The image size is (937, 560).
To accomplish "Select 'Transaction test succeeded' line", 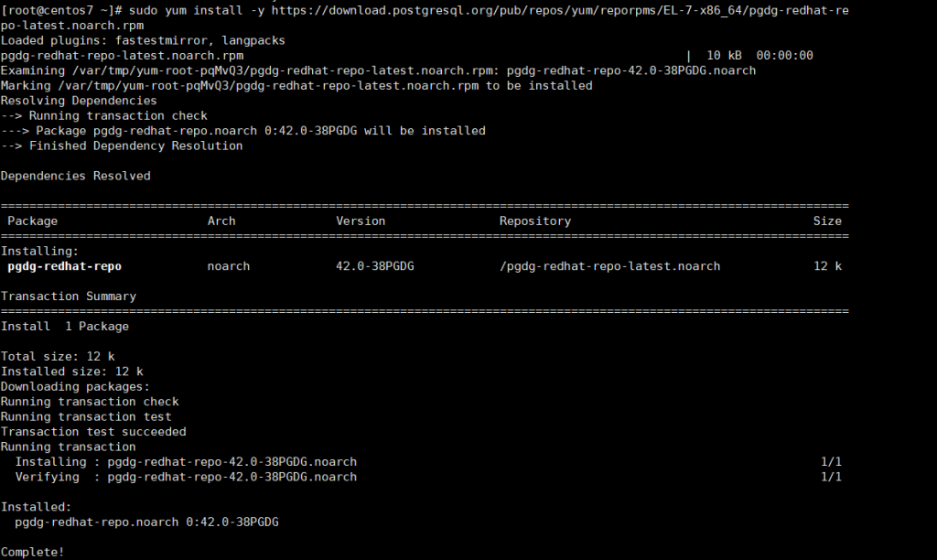I will 93,432.
